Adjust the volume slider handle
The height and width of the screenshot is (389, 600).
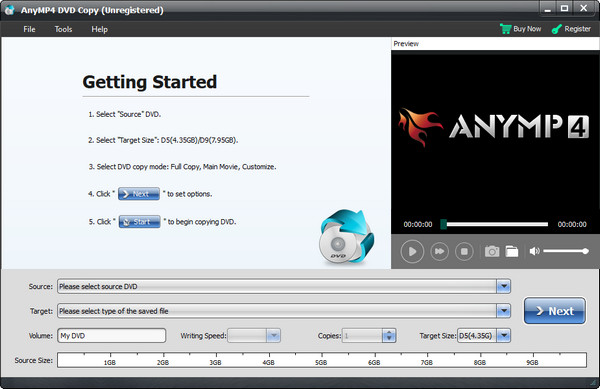pos(585,251)
